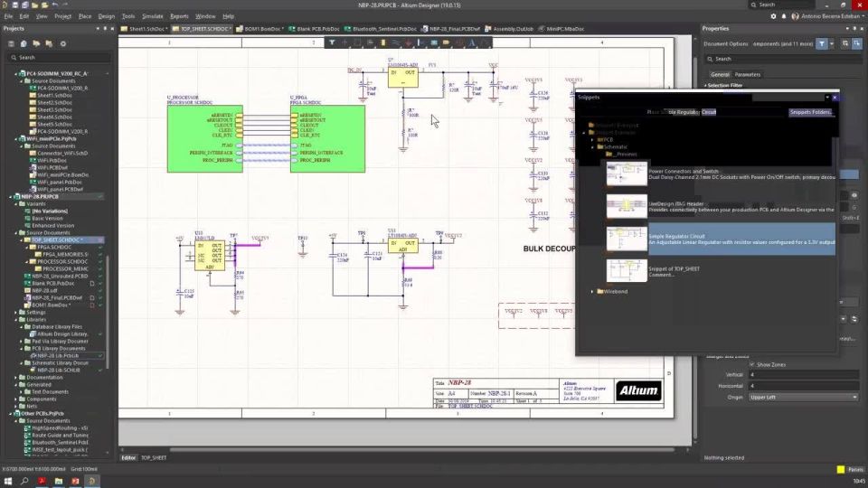Click the close project folder icon in Projects toolbar

pyautogui.click(x=49, y=43)
